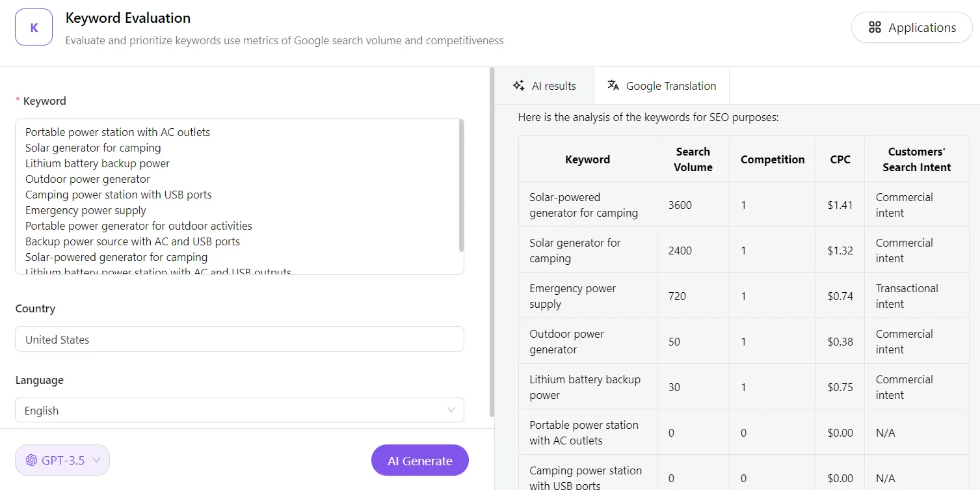This screenshot has height=490, width=980.
Task: Open the Language dropdown showing English
Action: click(239, 411)
